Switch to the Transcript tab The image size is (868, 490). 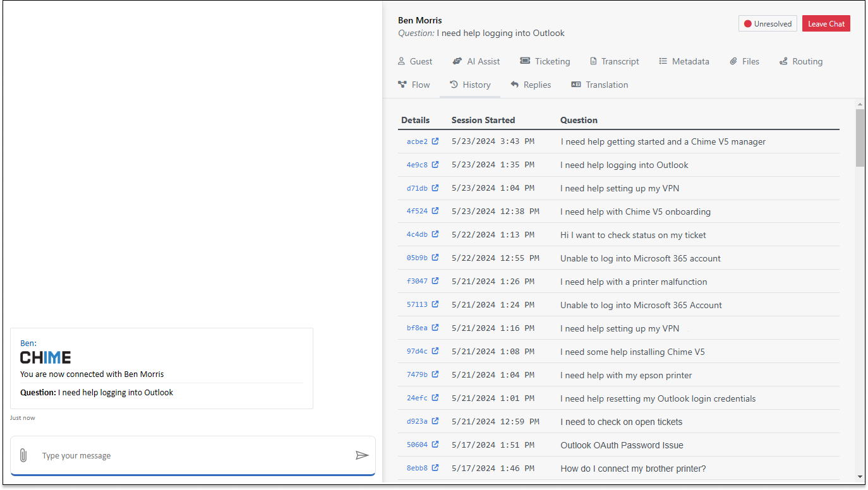coord(615,61)
